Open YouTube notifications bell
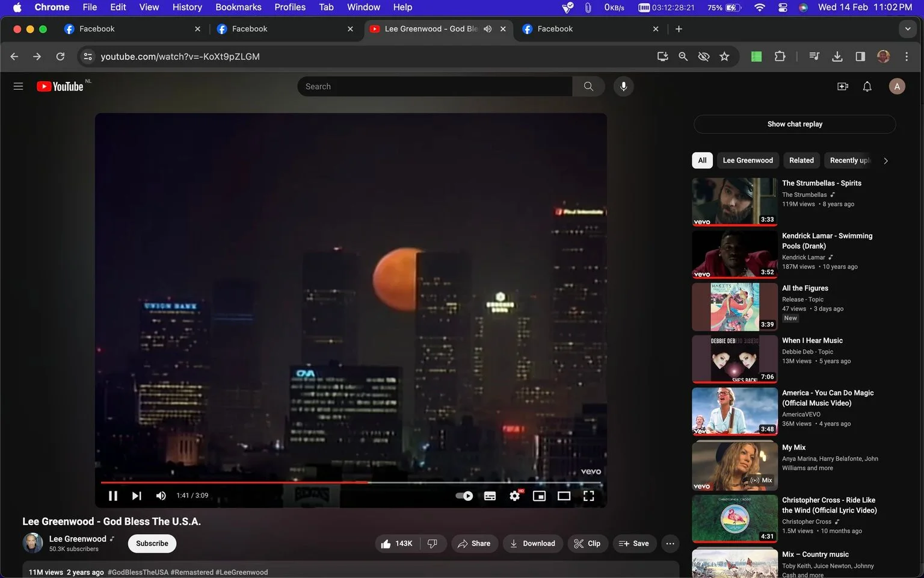This screenshot has width=924, height=578. coord(867,86)
